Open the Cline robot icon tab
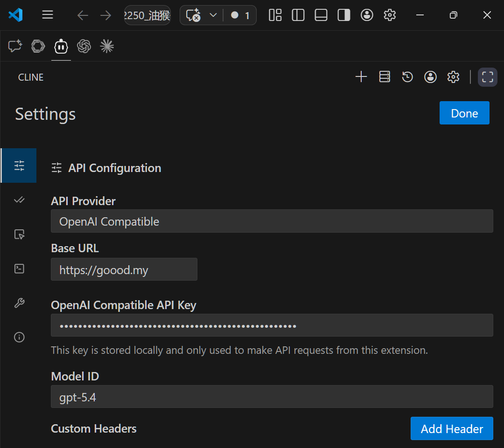 tap(61, 47)
